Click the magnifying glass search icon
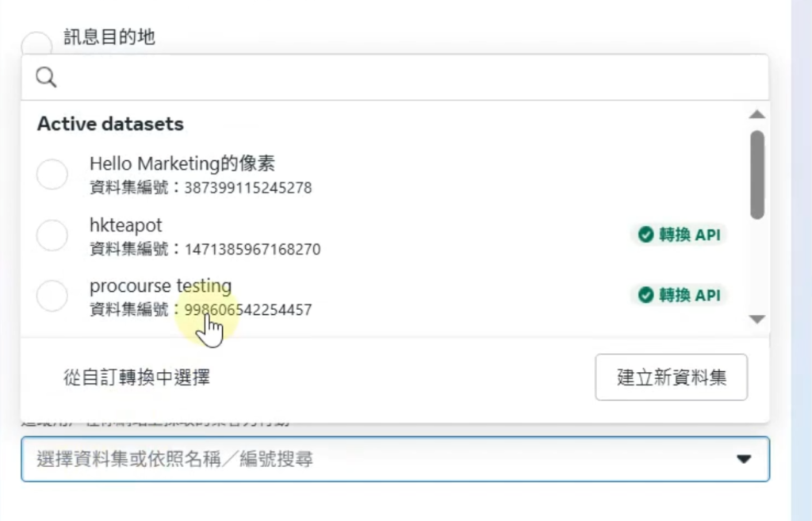 click(x=47, y=77)
